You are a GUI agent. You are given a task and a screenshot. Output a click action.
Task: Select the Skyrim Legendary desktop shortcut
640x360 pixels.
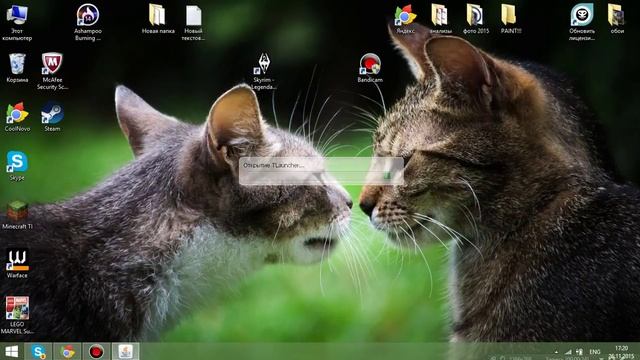point(264,71)
